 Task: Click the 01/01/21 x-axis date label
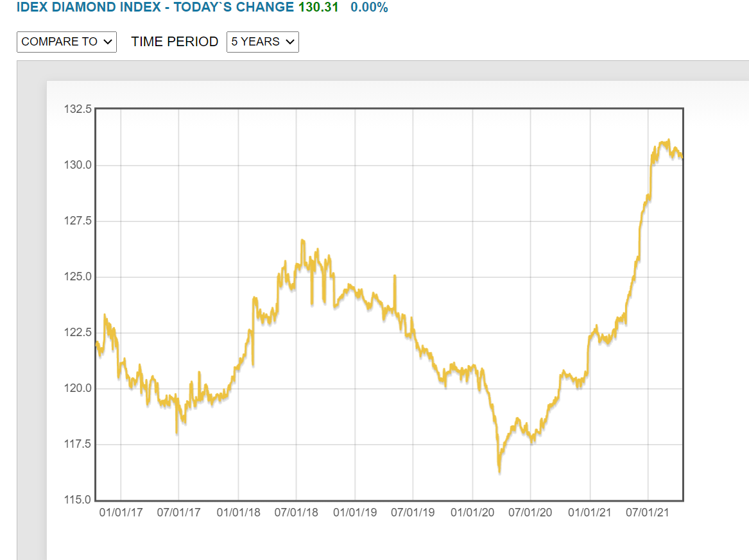click(x=589, y=513)
